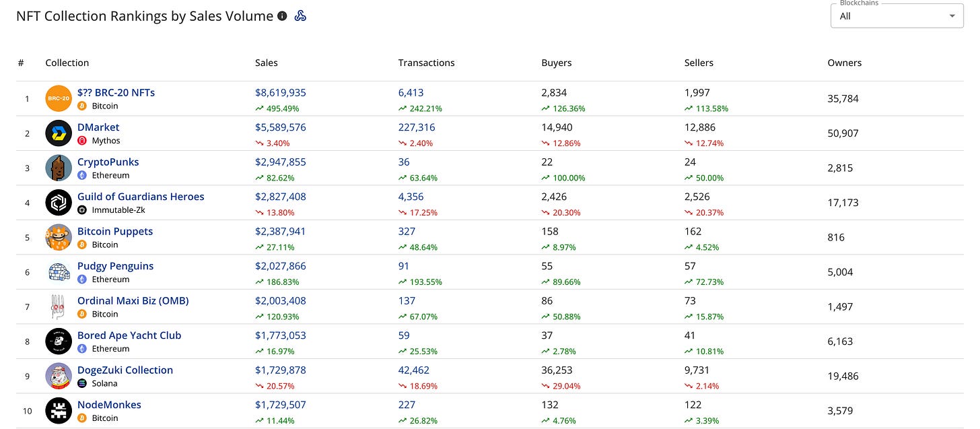Open the Pudgy Penguins collection link
Screen dimensions: 980x429
pyautogui.click(x=115, y=266)
